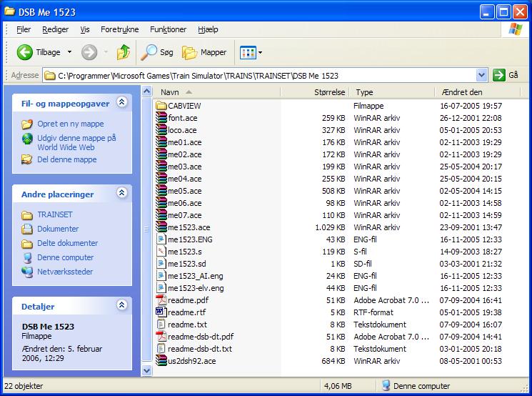Click the Views grid icon
This screenshot has width=532, height=396.
(248, 53)
